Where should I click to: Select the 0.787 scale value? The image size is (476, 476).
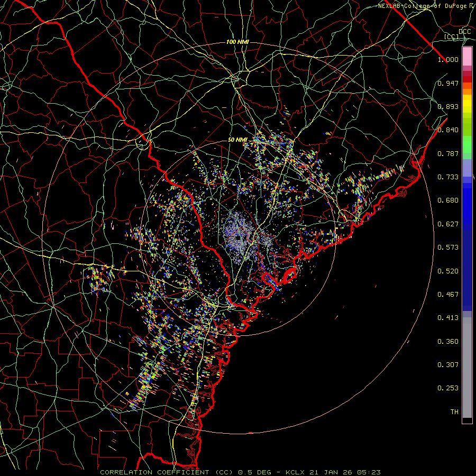448,153
